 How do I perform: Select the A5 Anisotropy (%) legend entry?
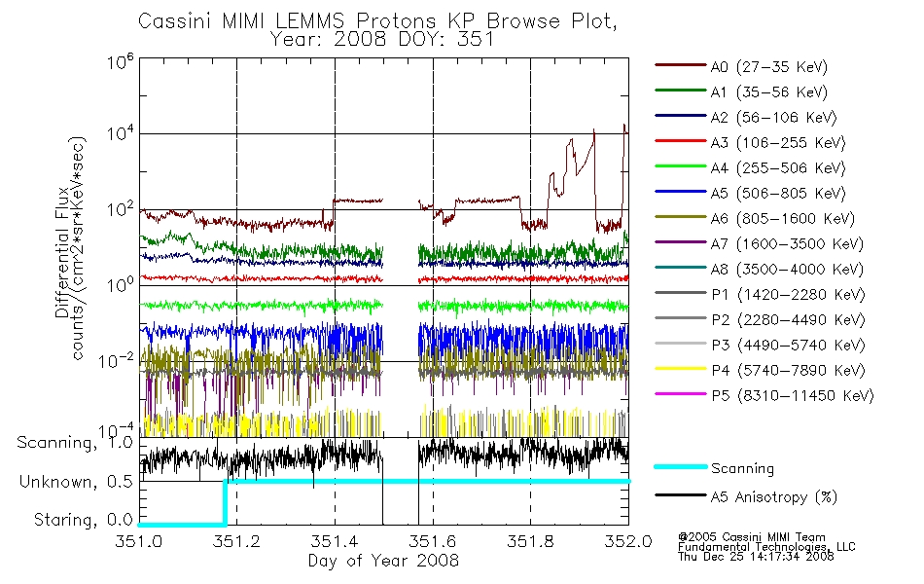(x=746, y=497)
